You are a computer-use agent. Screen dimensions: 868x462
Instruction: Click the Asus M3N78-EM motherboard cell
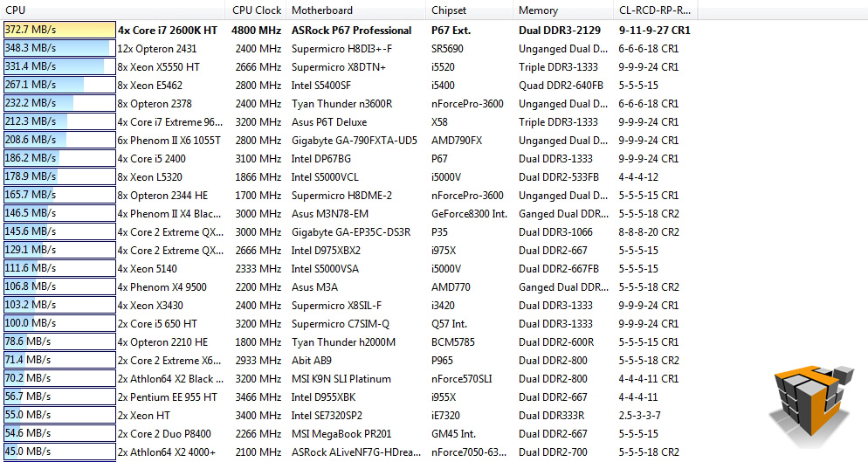pyautogui.click(x=330, y=214)
